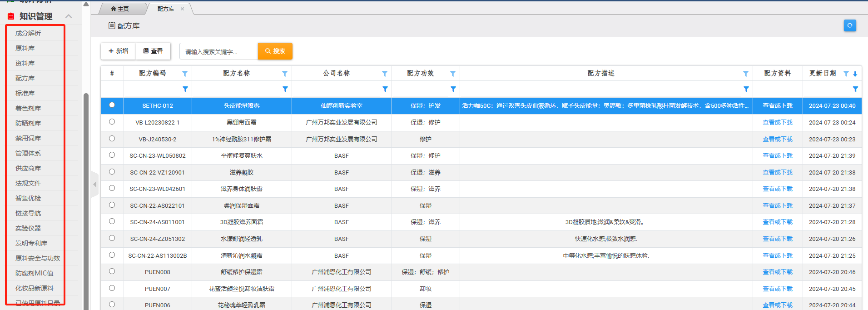Click the 广州浦恩化工有限公司 cell in PUEN008 row
This screenshot has width=868, height=310.
pyautogui.click(x=342, y=272)
